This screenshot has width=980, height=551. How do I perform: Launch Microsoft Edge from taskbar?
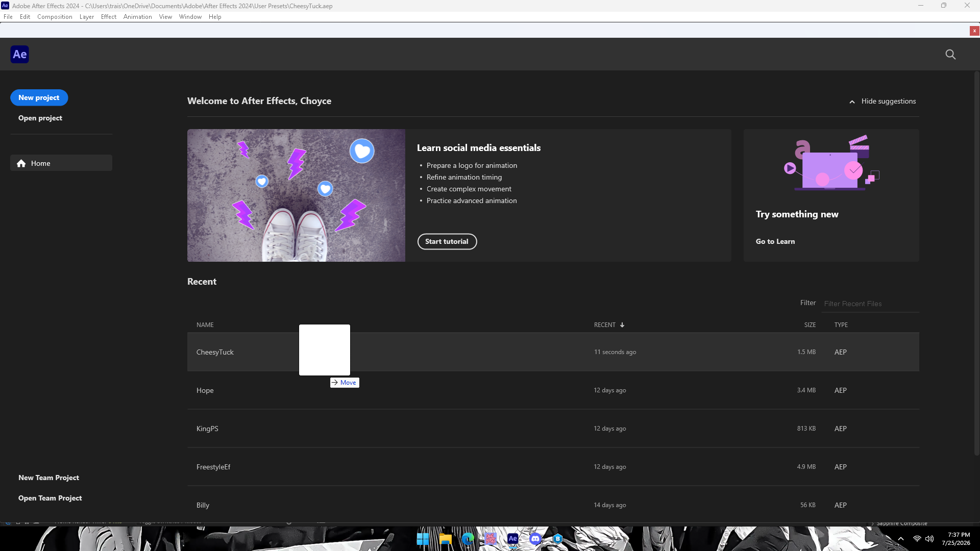tap(468, 539)
